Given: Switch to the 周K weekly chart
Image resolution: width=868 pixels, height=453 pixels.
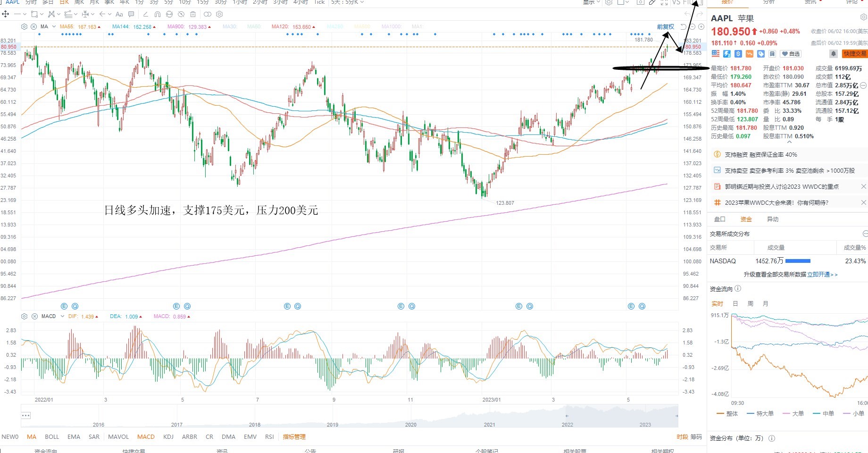Looking at the screenshot, I should tap(79, 2).
